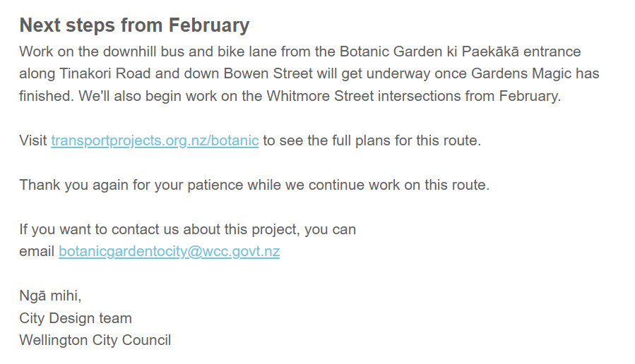The height and width of the screenshot is (364, 635).
Task: Click the botanicgardentocity@wcc.govt.nz email link
Action: coord(170,251)
